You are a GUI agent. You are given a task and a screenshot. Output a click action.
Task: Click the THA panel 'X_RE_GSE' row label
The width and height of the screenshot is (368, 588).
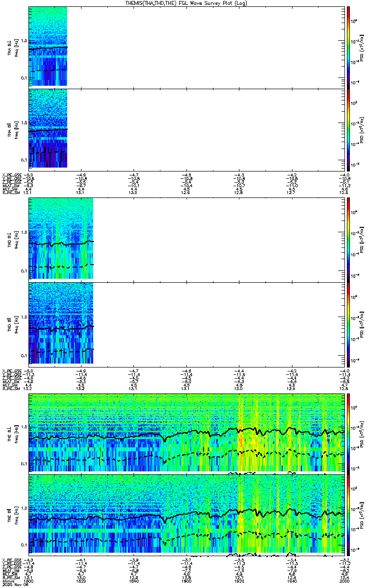coord(12,174)
